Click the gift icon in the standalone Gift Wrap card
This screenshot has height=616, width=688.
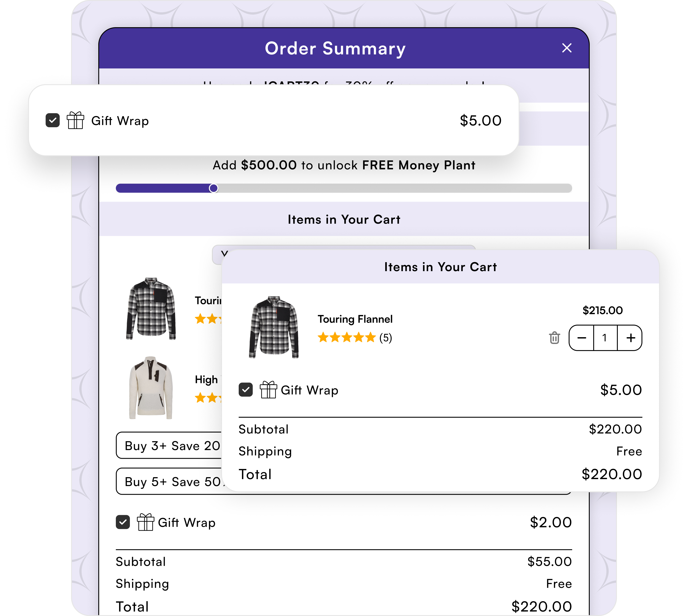click(x=75, y=120)
